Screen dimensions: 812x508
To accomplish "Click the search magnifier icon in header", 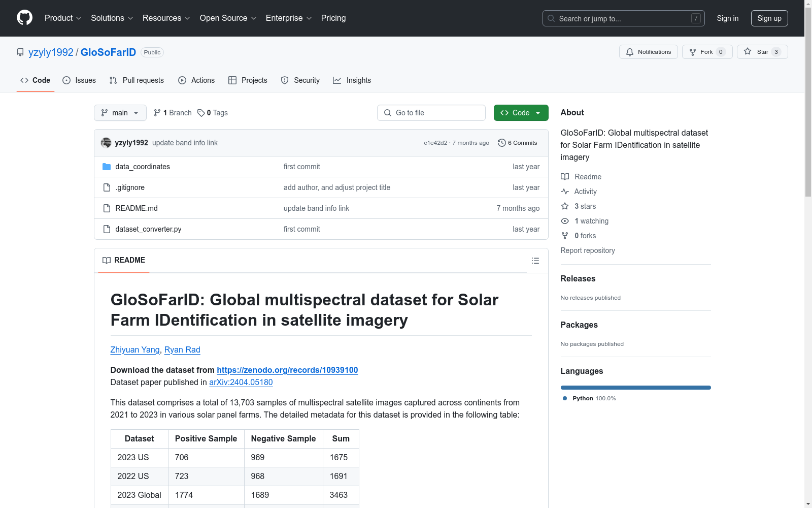I will pyautogui.click(x=551, y=18).
